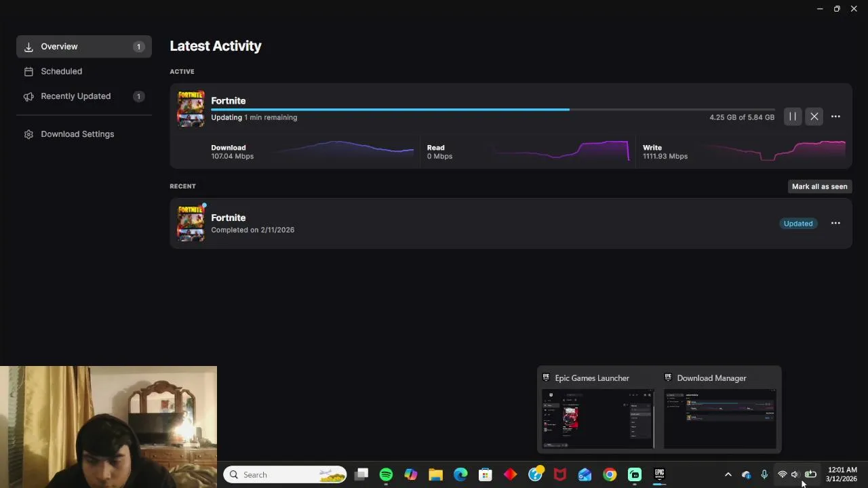
Task: Click the Fortnite update progress bar
Action: (492, 109)
